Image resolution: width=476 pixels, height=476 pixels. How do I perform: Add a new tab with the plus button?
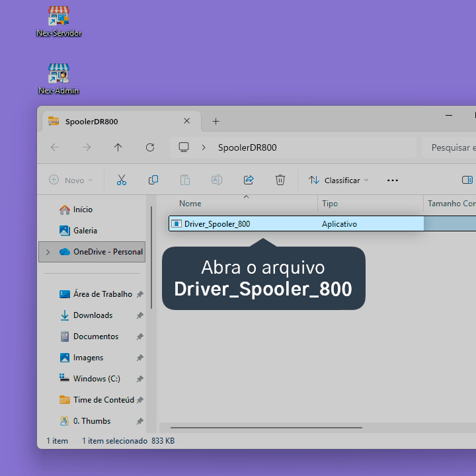click(216, 122)
